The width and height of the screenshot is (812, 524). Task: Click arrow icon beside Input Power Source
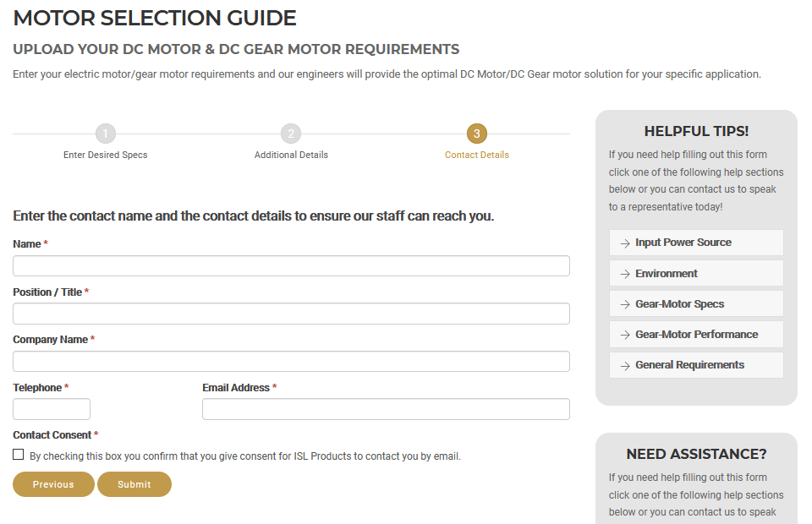(x=625, y=243)
